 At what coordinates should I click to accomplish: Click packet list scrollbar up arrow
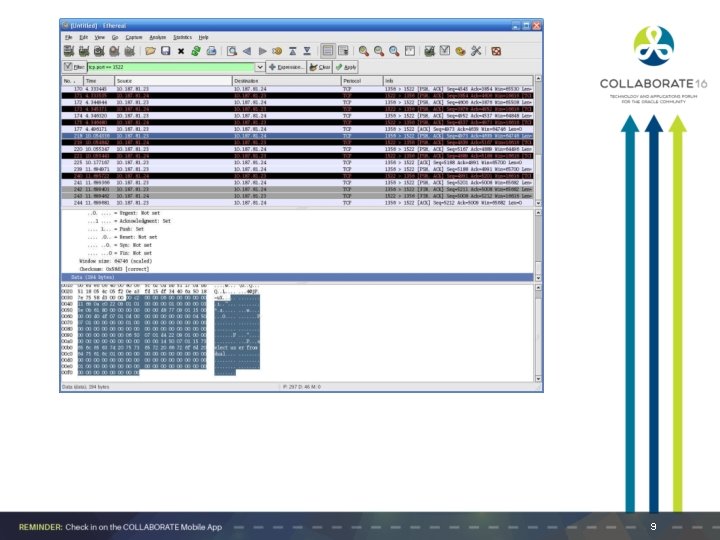[x=538, y=79]
